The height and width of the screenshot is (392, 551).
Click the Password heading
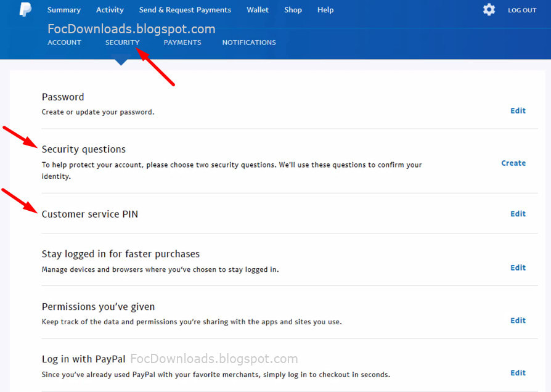63,97
